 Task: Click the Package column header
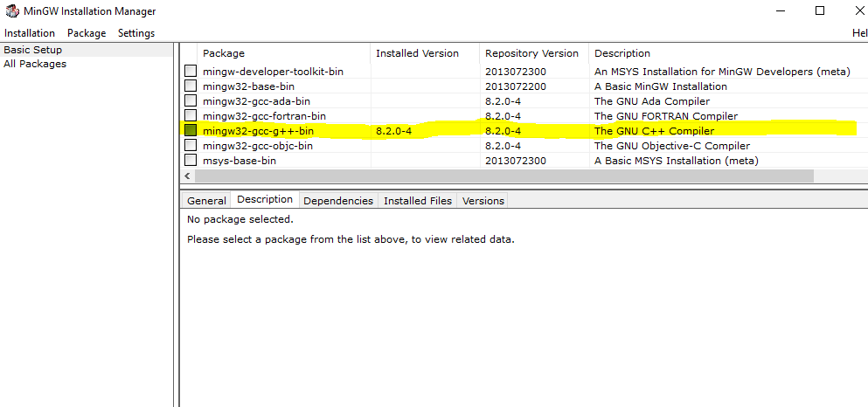tap(224, 53)
